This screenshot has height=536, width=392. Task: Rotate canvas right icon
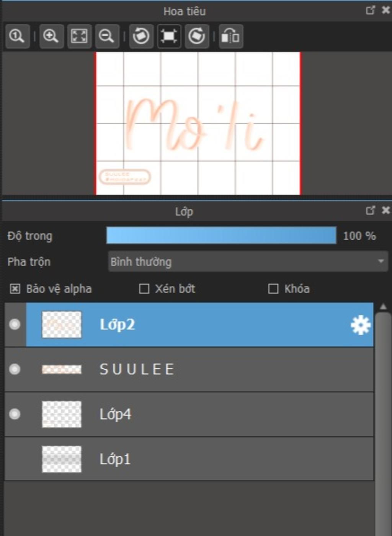click(x=197, y=36)
